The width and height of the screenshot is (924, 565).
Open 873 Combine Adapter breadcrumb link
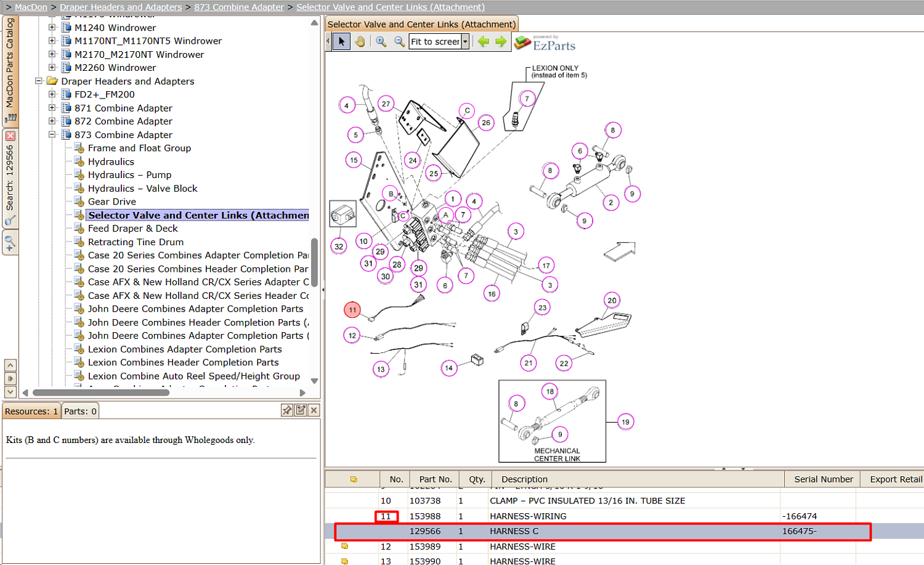tap(239, 7)
